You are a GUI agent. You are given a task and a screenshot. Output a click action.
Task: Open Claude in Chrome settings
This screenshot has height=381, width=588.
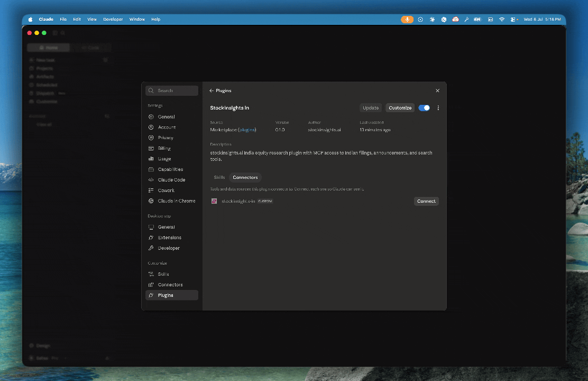[171, 201]
